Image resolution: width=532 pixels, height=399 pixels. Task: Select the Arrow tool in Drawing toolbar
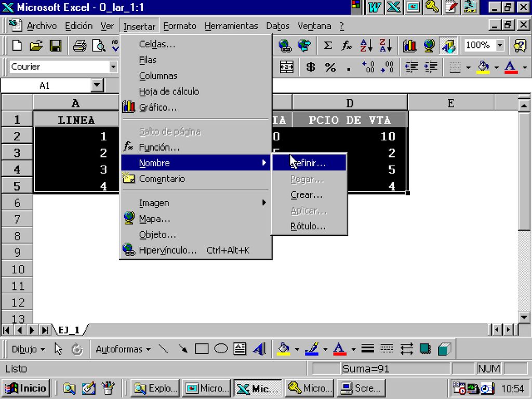tap(182, 349)
